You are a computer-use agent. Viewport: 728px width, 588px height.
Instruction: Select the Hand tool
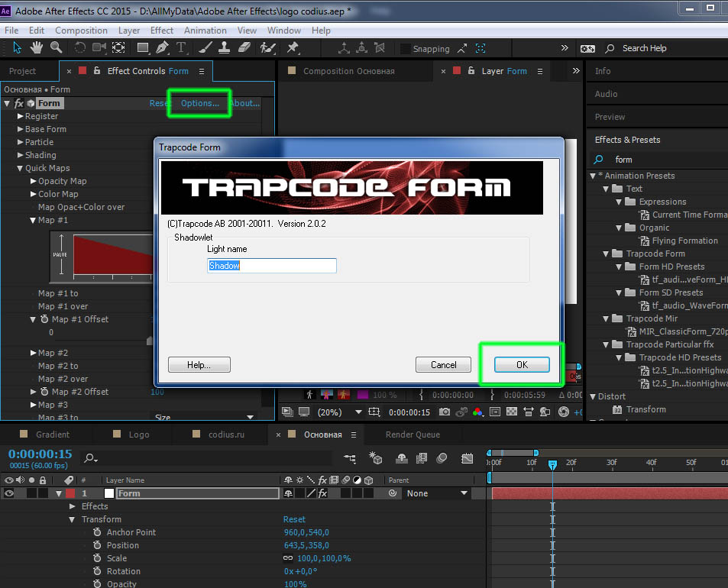36,48
